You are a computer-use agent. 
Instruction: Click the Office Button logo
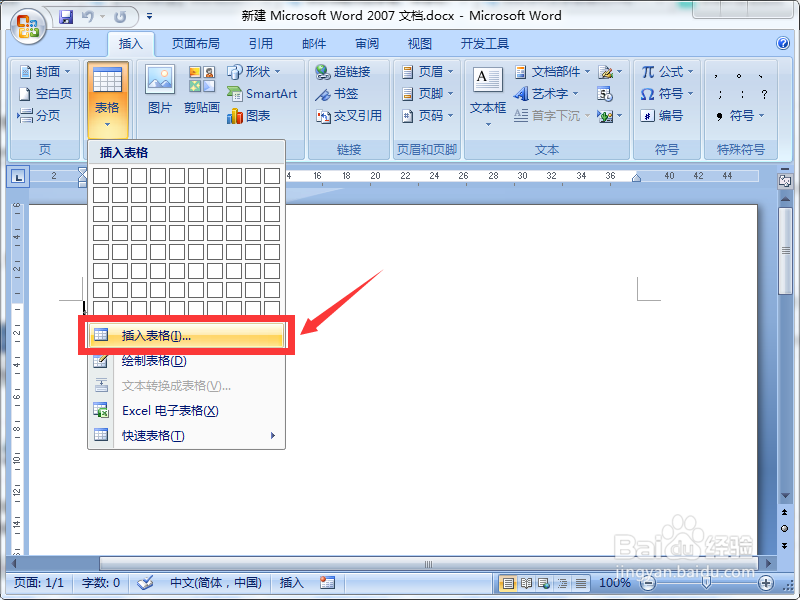[x=28, y=26]
